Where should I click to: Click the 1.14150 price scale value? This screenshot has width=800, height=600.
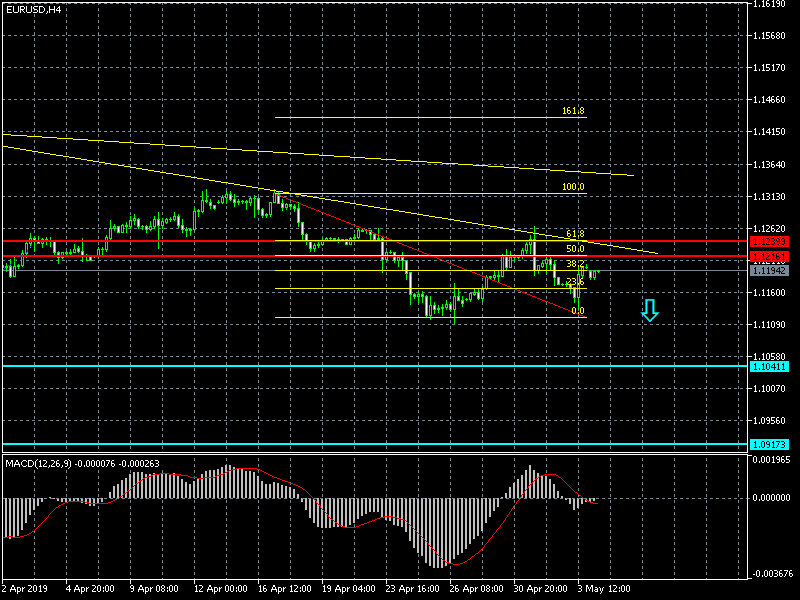769,132
